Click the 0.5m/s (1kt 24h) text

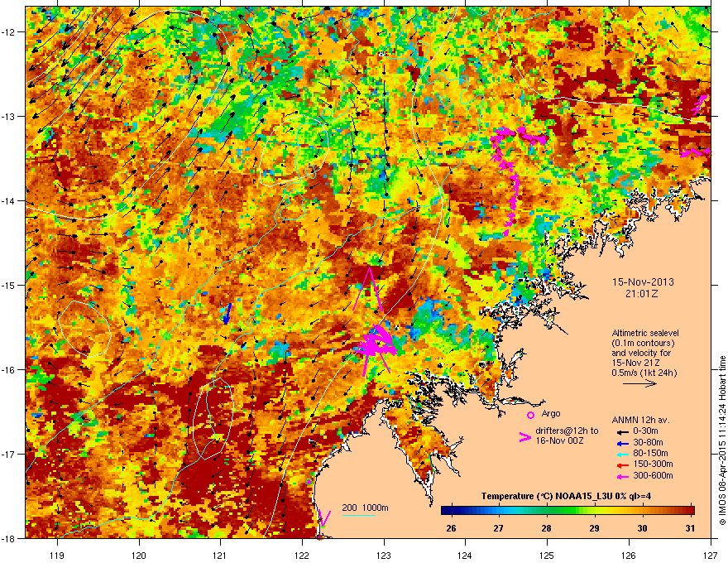[644, 373]
